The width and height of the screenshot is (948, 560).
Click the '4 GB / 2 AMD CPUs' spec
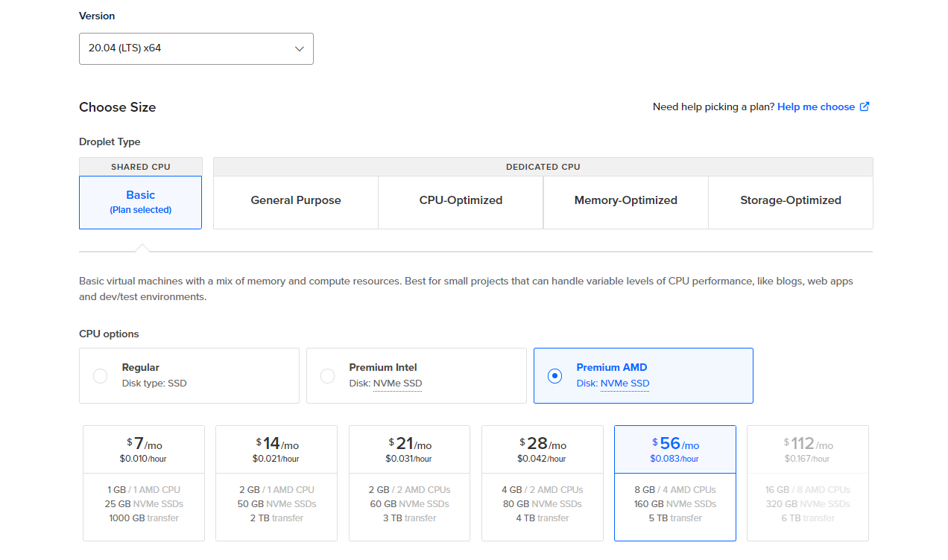point(543,489)
